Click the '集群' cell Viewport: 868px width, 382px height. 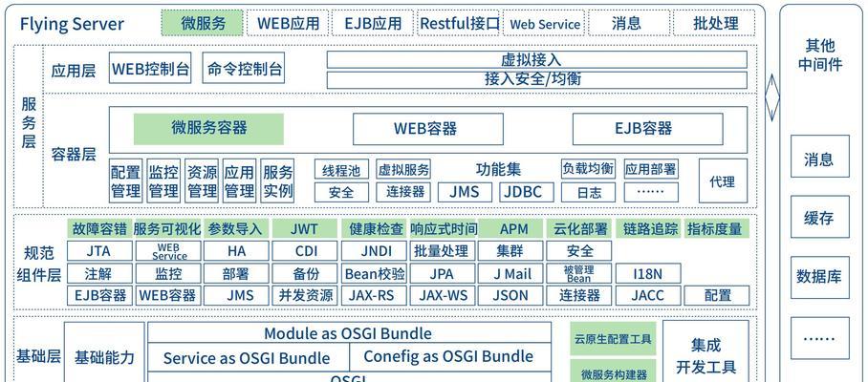pos(510,251)
